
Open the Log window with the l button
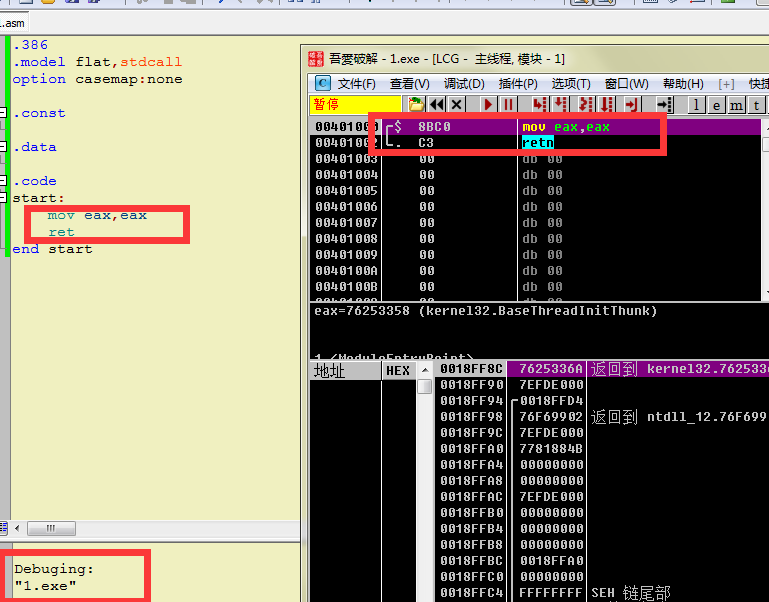[x=696, y=105]
